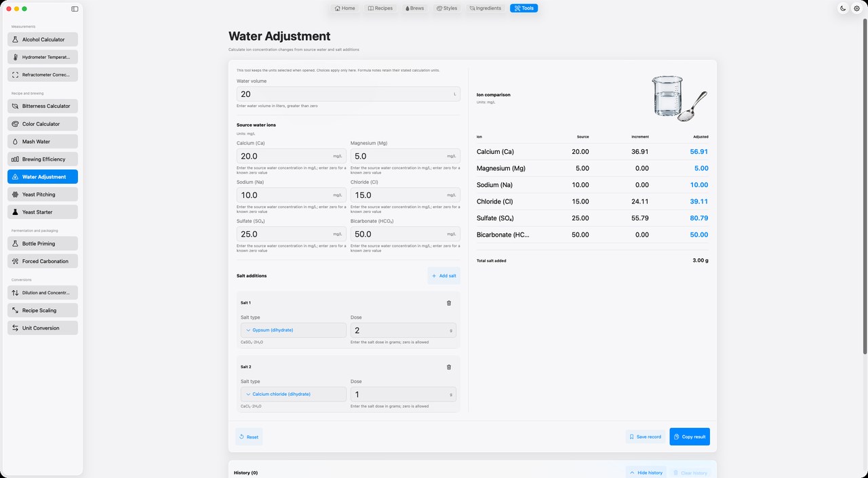Open settings via the gear icon
The image size is (868, 478).
[856, 8]
